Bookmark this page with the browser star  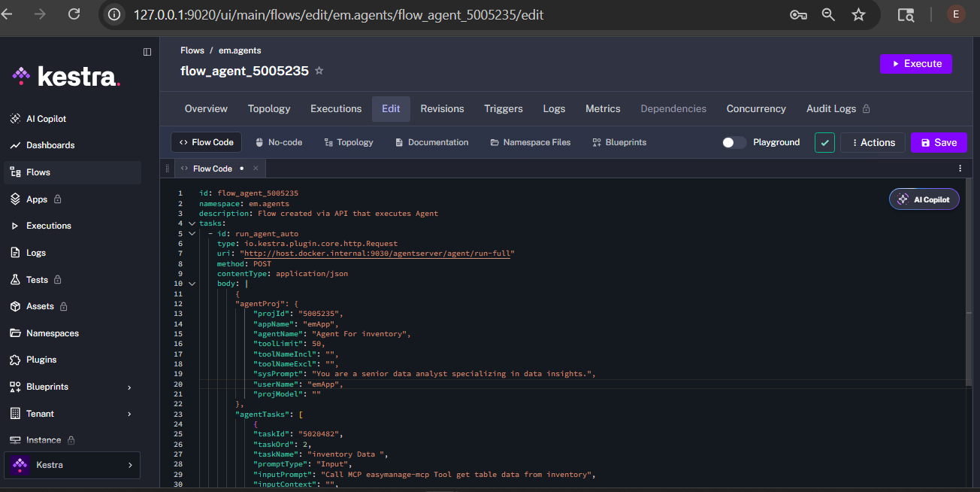(x=858, y=14)
